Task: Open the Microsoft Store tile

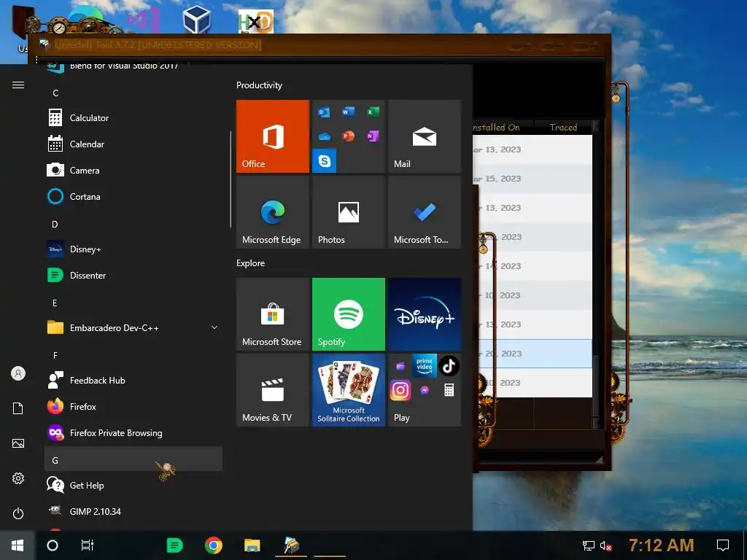Action: (x=273, y=314)
